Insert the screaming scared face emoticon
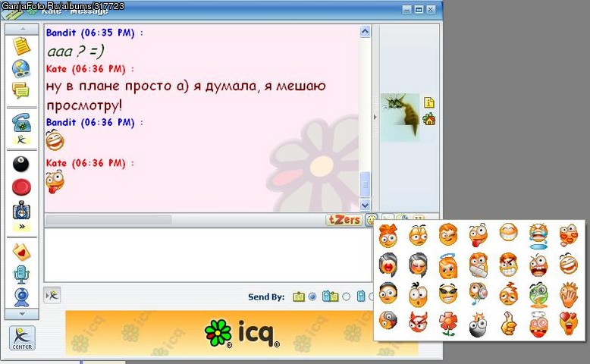590x364 pixels. pos(538,265)
